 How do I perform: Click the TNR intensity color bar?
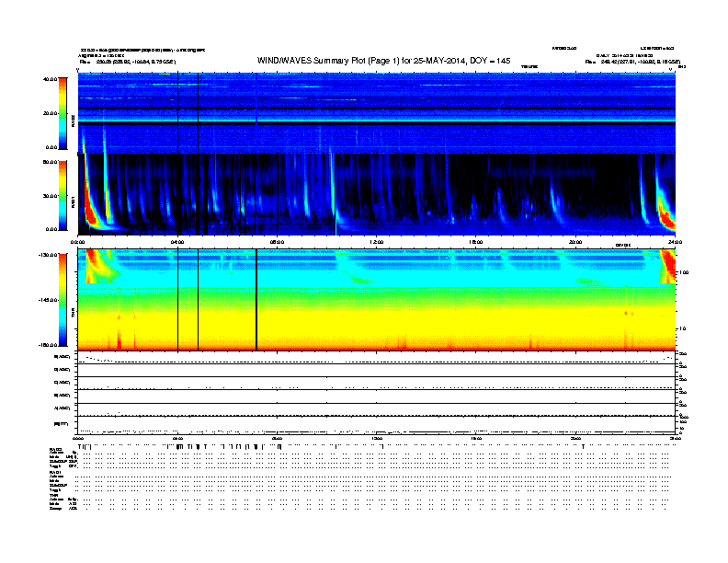(63, 300)
